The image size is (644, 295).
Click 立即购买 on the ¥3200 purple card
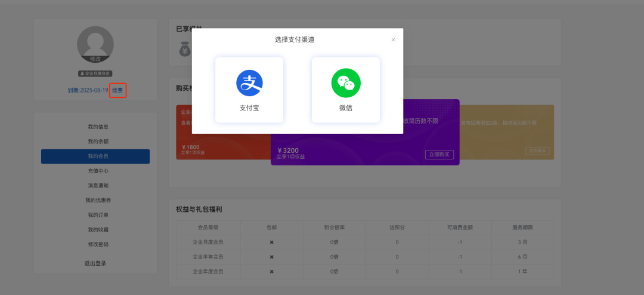439,155
